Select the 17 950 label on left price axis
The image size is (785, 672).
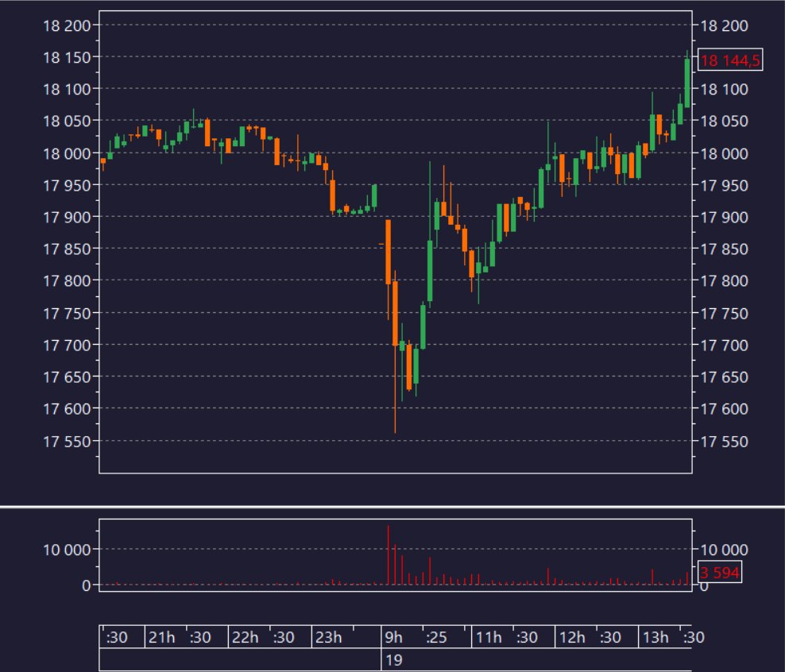[67, 186]
